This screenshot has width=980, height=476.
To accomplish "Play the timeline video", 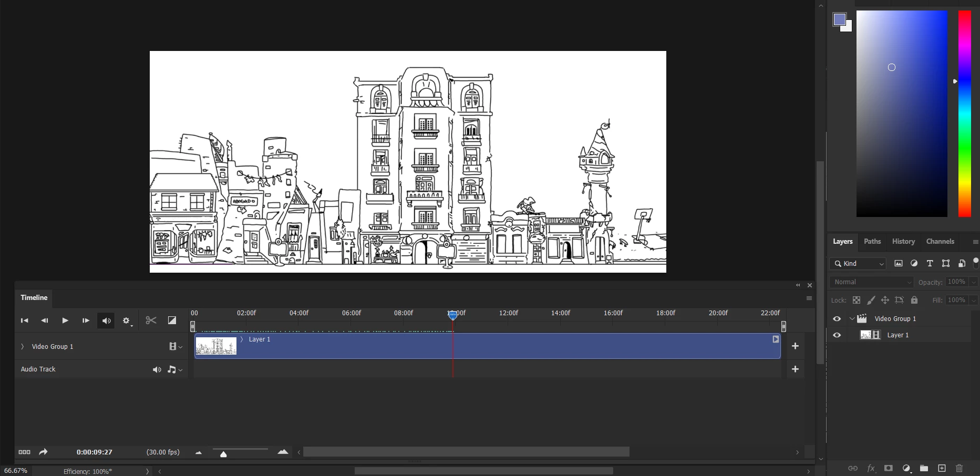I will (65, 320).
